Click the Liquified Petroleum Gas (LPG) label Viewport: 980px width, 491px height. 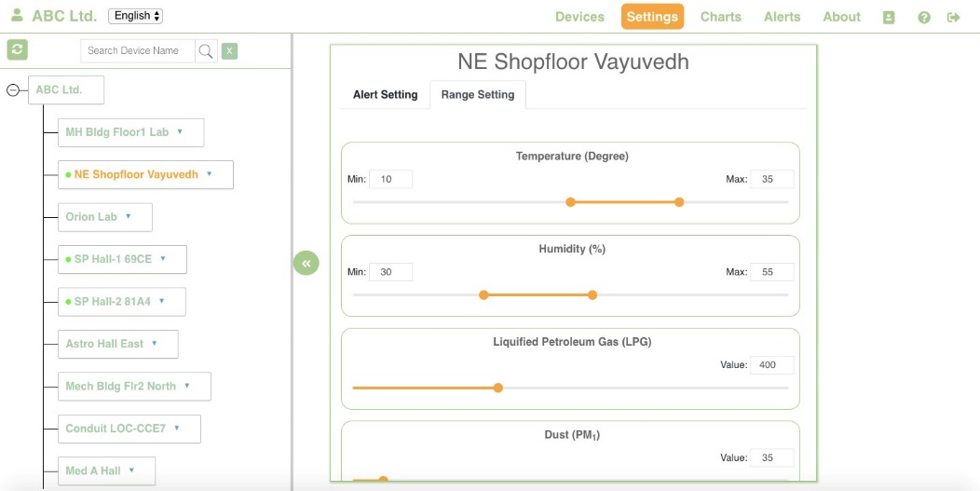click(572, 342)
